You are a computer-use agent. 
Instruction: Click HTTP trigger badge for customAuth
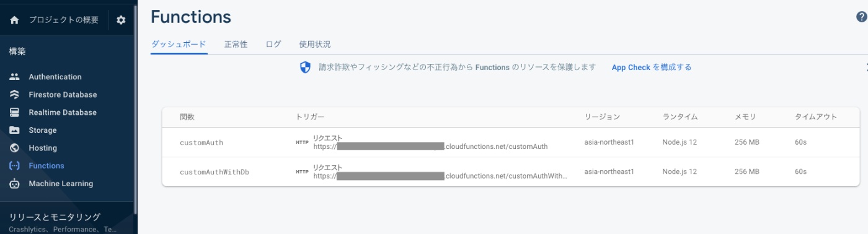coord(302,143)
